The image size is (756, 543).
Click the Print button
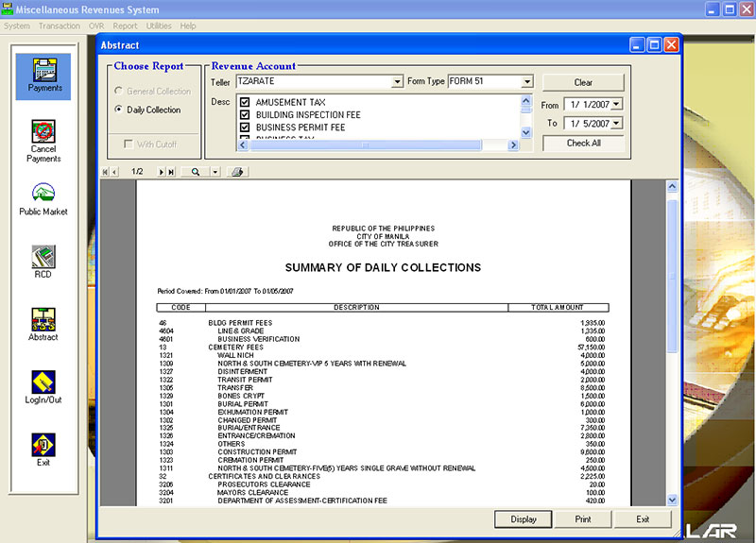point(582,519)
